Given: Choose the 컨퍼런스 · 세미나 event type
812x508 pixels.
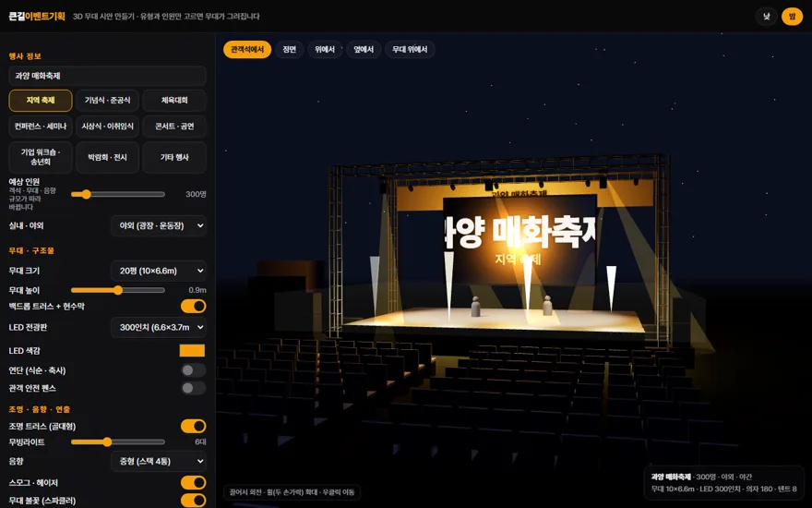Looking at the screenshot, I should (x=41, y=126).
